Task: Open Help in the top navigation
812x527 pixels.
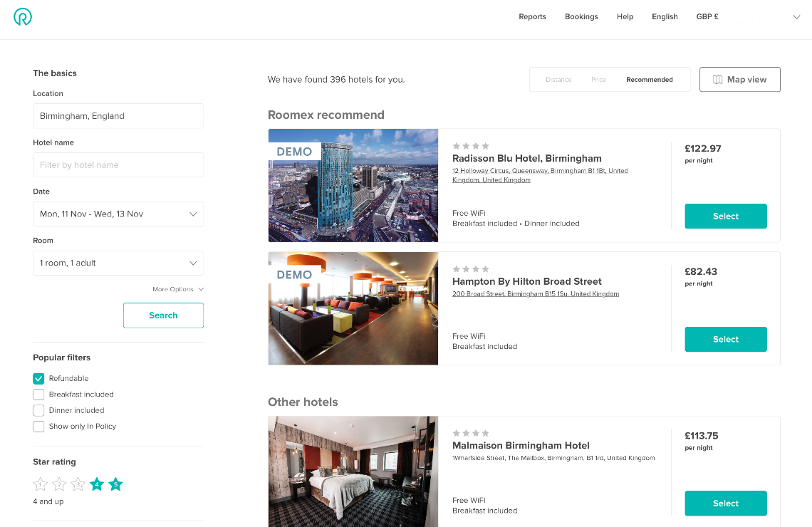Action: point(625,16)
